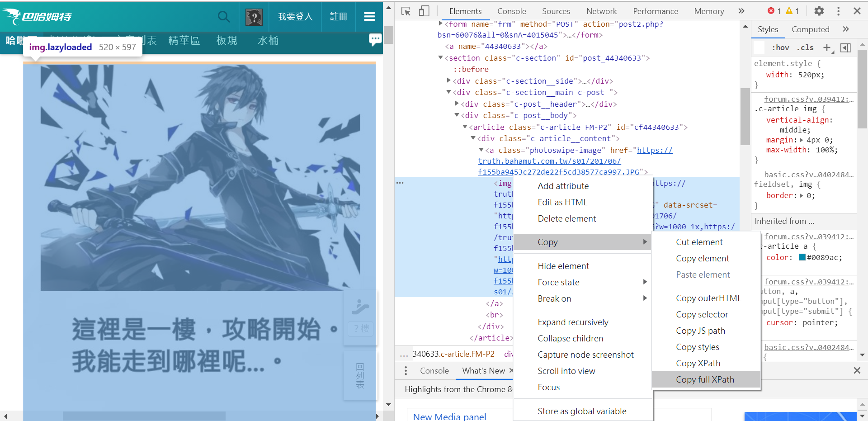The width and height of the screenshot is (868, 421).
Task: Open the Memory tab
Action: pyautogui.click(x=709, y=11)
